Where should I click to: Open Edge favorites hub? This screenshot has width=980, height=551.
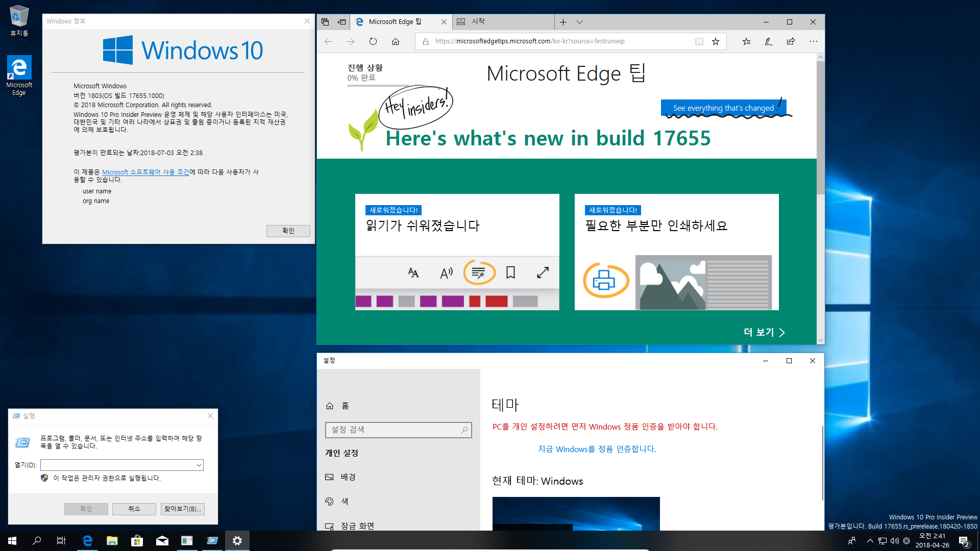pyautogui.click(x=746, y=41)
